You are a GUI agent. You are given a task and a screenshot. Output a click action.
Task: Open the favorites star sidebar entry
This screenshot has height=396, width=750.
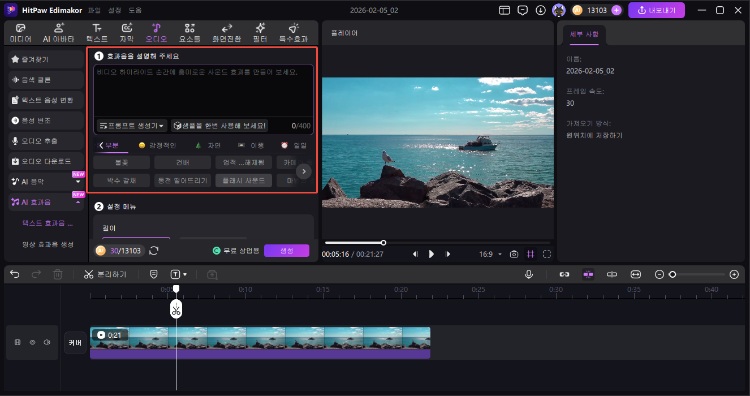tap(45, 59)
